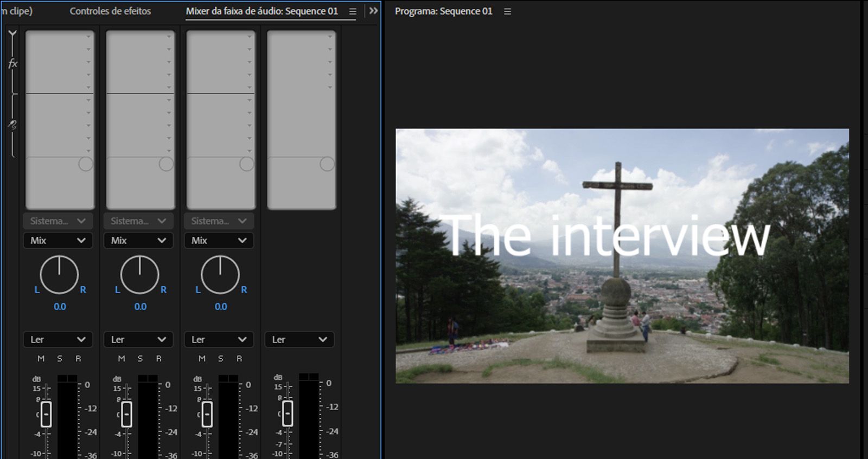Click third track's effects and sends slot panel

click(x=220, y=120)
